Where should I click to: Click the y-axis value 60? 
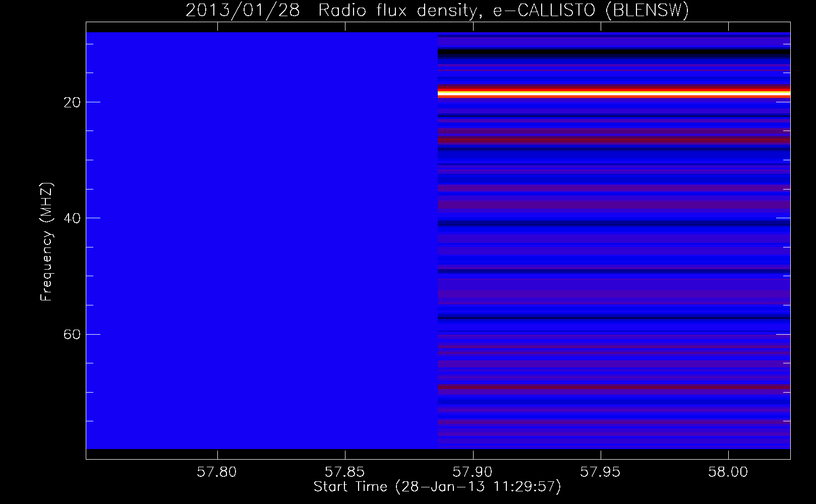73,334
